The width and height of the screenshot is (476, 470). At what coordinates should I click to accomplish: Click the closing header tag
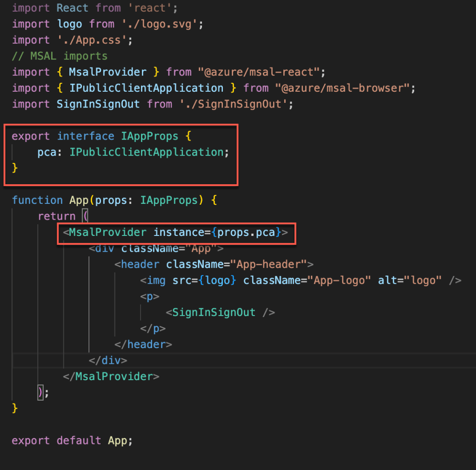point(143,344)
